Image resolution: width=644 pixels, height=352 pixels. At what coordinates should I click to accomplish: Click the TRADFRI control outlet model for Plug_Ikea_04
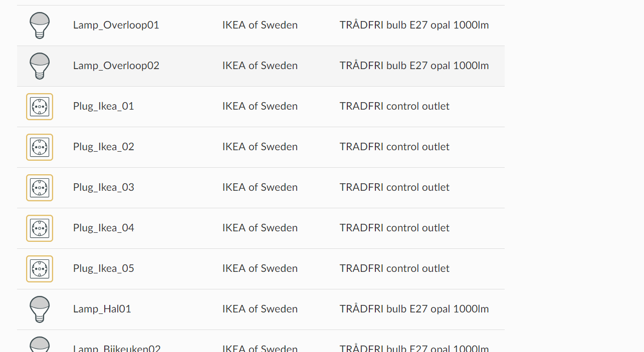(x=394, y=228)
